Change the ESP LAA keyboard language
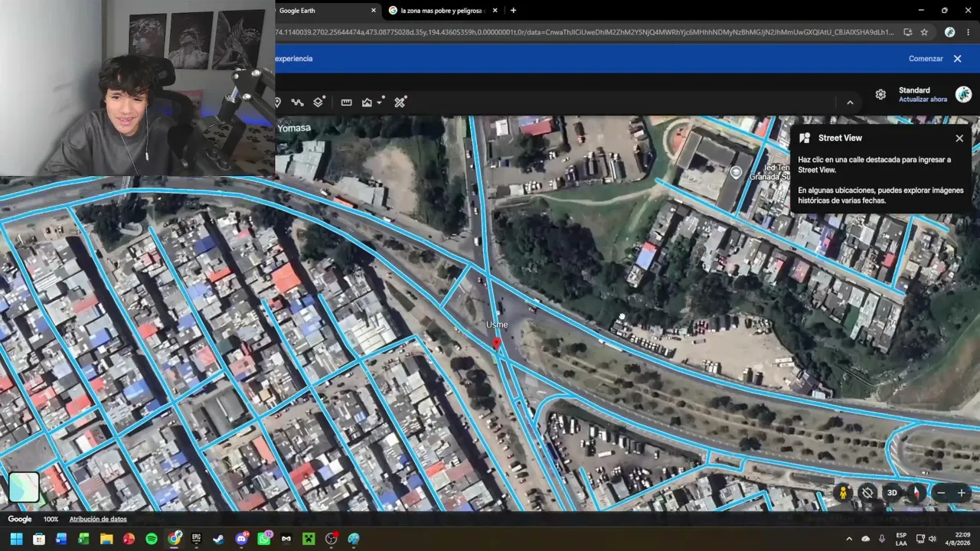 tap(902, 539)
